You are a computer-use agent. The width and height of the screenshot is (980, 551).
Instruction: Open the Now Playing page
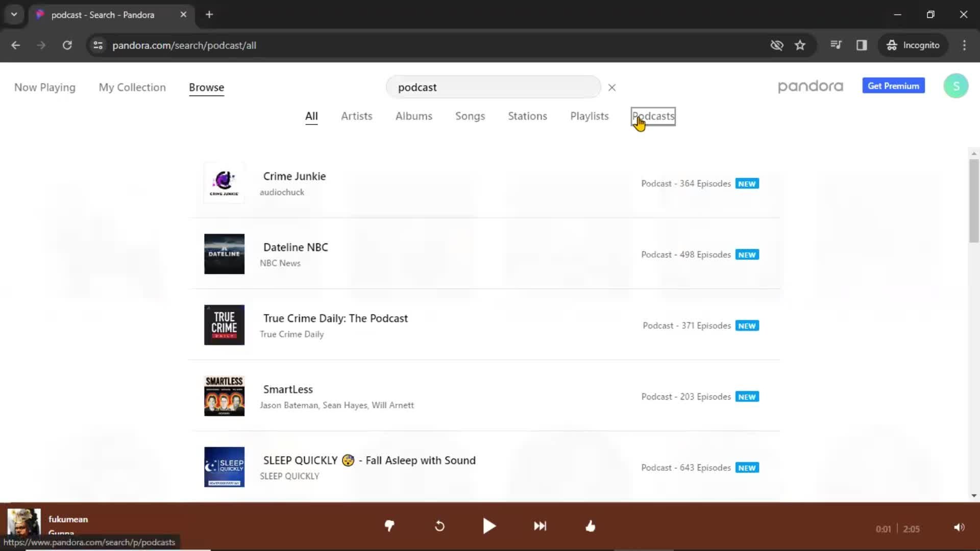coord(45,87)
